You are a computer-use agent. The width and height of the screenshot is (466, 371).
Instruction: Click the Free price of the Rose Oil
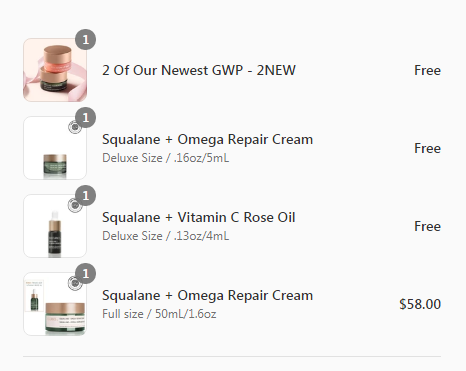[x=427, y=226]
